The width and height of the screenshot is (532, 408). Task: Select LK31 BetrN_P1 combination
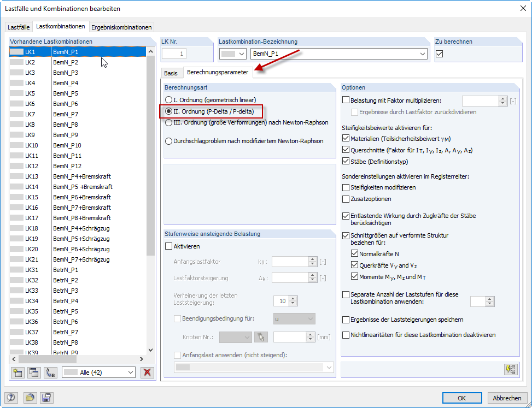point(78,270)
